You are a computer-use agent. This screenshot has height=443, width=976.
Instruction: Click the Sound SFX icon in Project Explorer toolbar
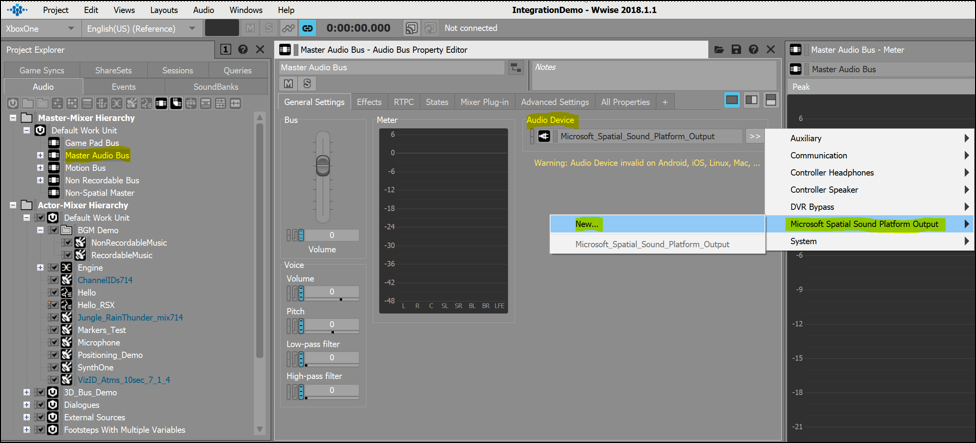[x=131, y=103]
